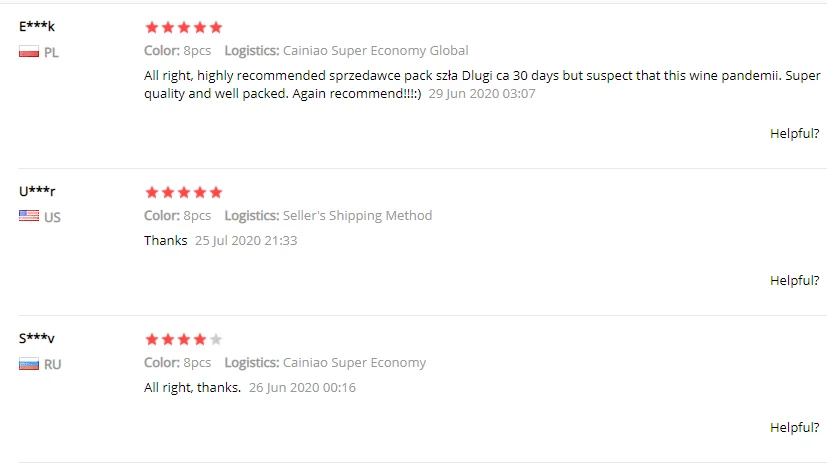Mark E***k's review as Helpful
This screenshot has height=466, width=827.
click(794, 133)
